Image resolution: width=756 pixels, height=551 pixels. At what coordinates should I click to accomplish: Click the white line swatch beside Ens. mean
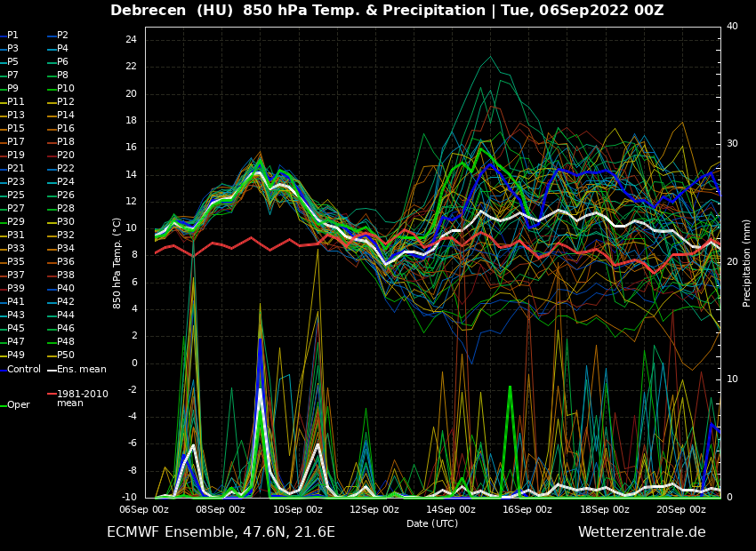52,370
